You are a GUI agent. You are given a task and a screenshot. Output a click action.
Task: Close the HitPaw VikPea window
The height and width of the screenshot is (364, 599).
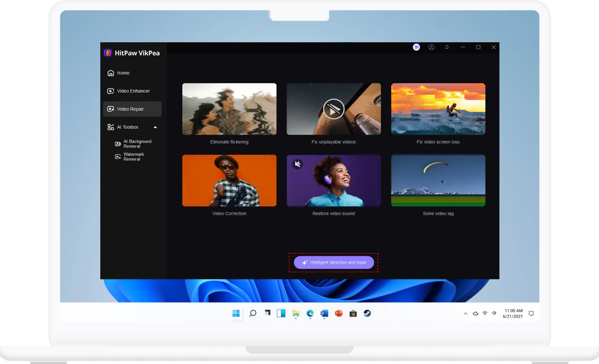click(494, 47)
